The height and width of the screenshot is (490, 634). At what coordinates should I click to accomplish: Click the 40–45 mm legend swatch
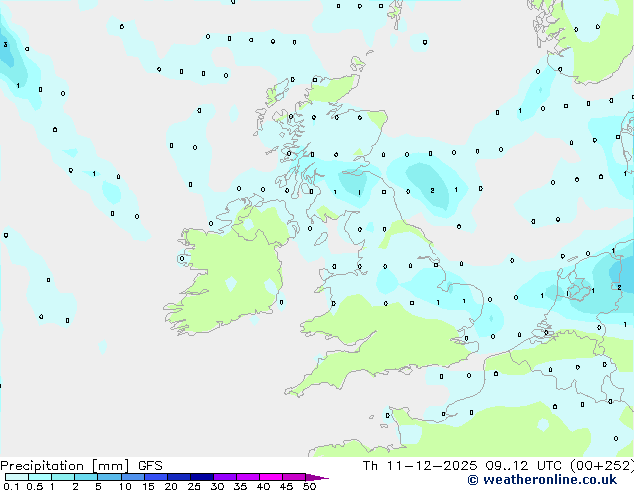(x=271, y=477)
